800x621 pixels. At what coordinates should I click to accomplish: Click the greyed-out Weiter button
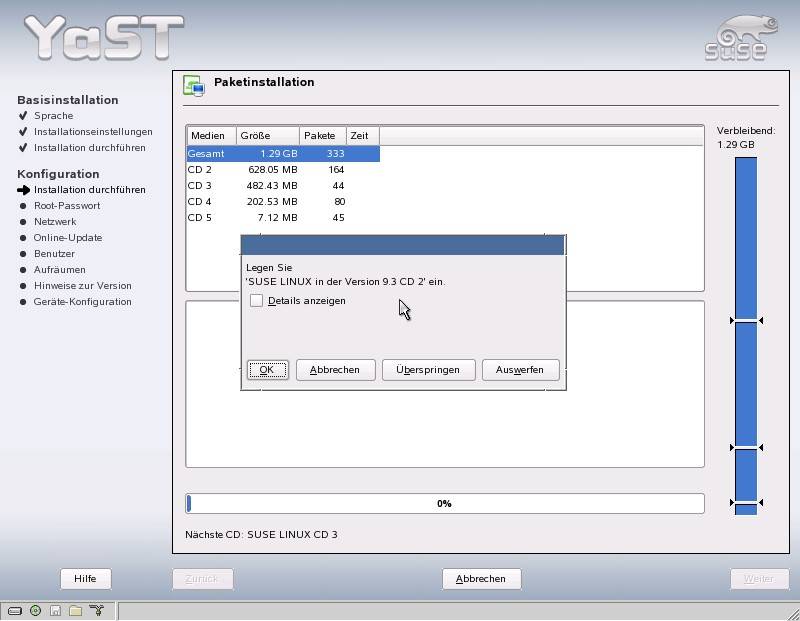[759, 579]
